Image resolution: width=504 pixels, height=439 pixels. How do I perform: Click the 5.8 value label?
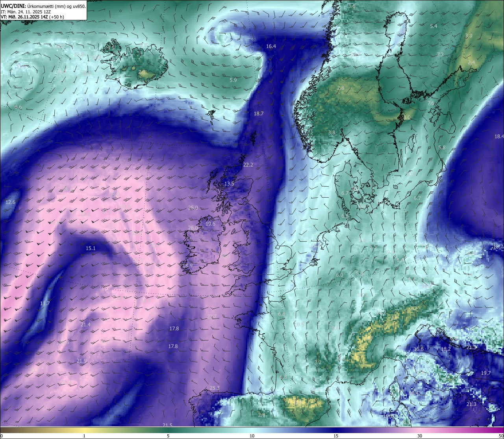pos(442,147)
